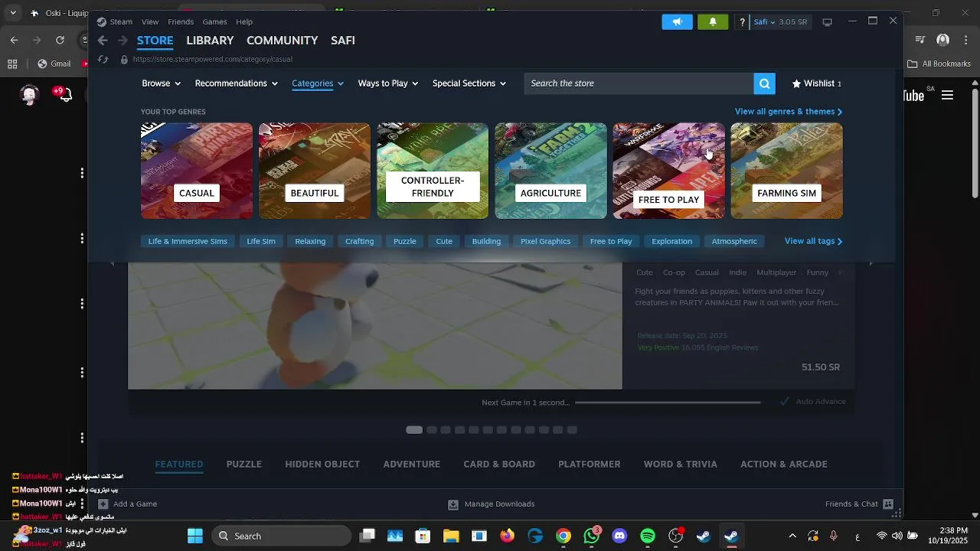Viewport: 980px width, 551px height.
Task: Click View all genres & themes
Action: 789,112
